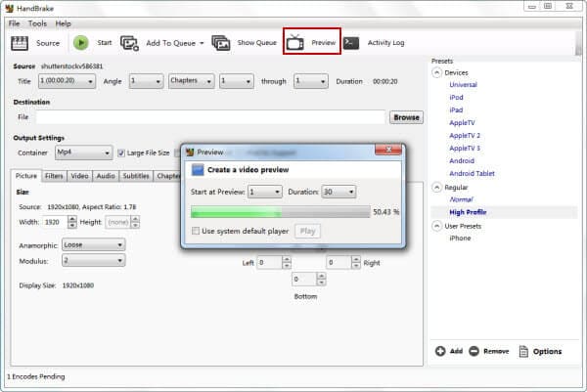Click the destination File input field

pyautogui.click(x=210, y=117)
